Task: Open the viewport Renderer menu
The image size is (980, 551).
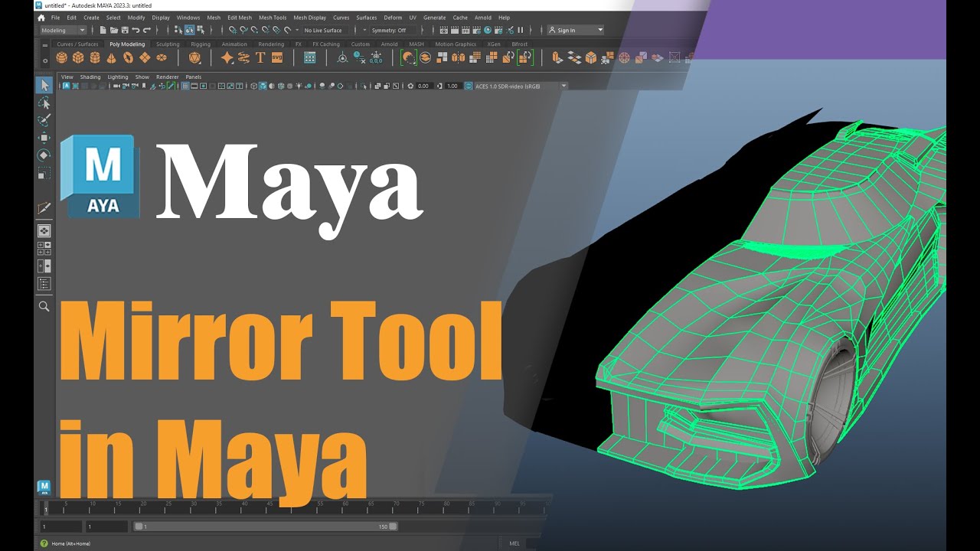Action: (x=168, y=77)
